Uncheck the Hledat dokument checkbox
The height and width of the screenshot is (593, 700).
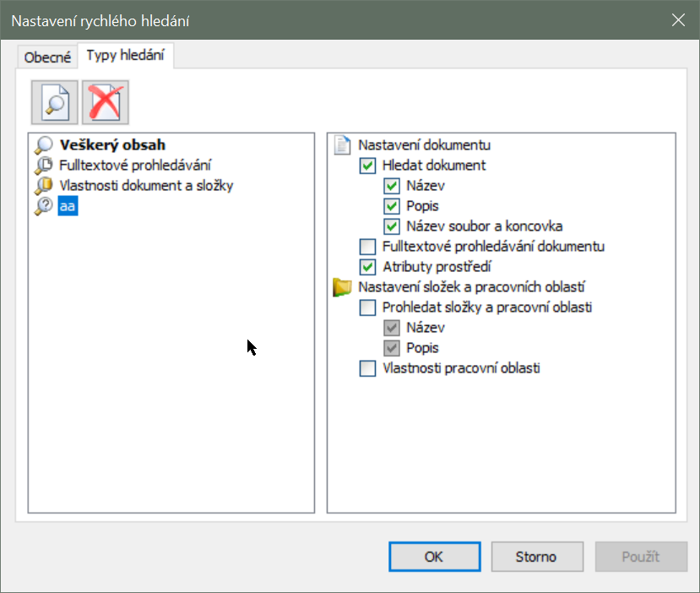point(367,166)
